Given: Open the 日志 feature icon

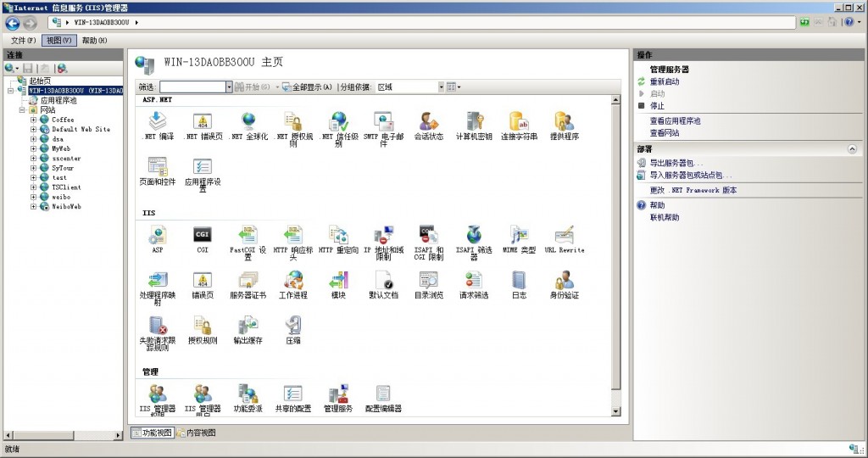Looking at the screenshot, I should [x=518, y=281].
